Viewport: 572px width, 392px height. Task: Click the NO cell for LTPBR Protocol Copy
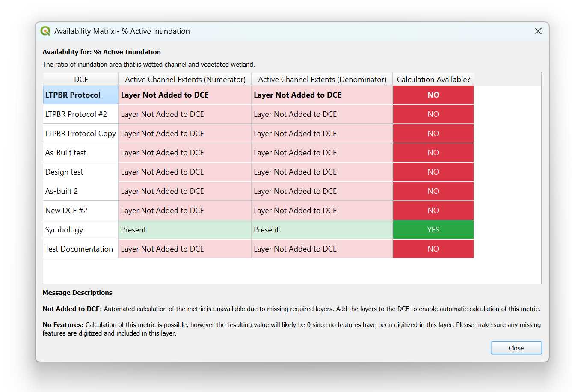point(433,134)
